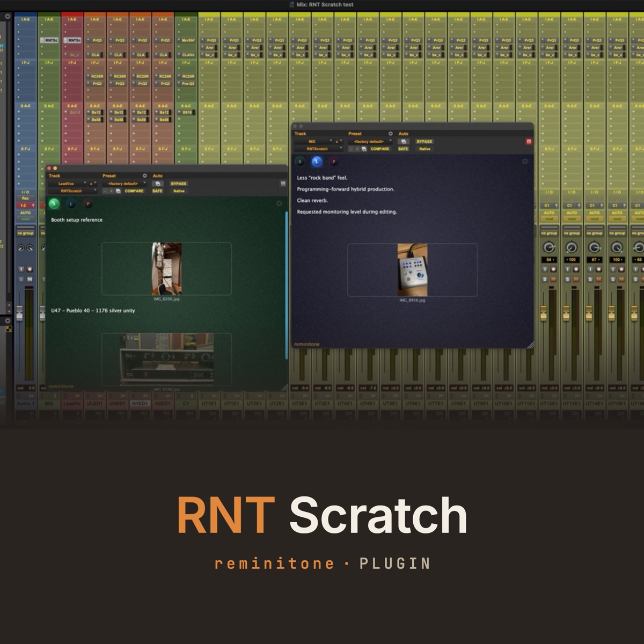Mute the Audio 1 track
This screenshot has height=644, width=644.
click(x=30, y=279)
